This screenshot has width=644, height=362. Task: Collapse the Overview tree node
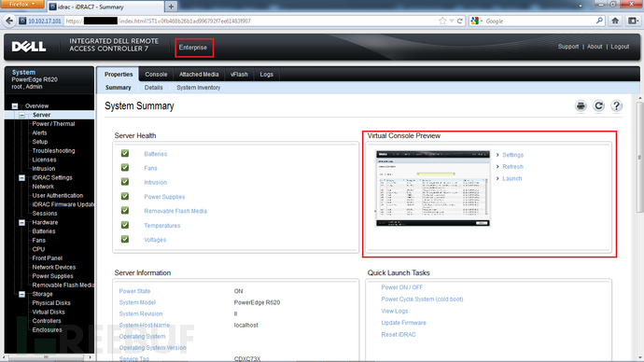coord(15,105)
